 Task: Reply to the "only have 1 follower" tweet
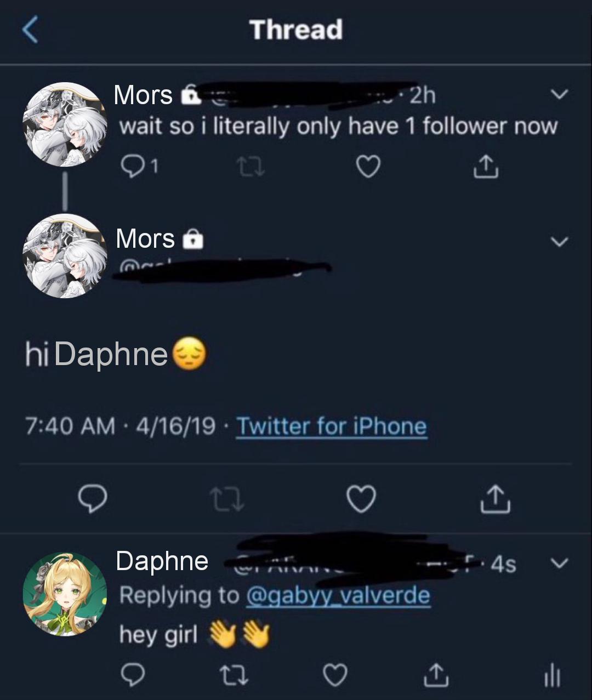(x=132, y=166)
